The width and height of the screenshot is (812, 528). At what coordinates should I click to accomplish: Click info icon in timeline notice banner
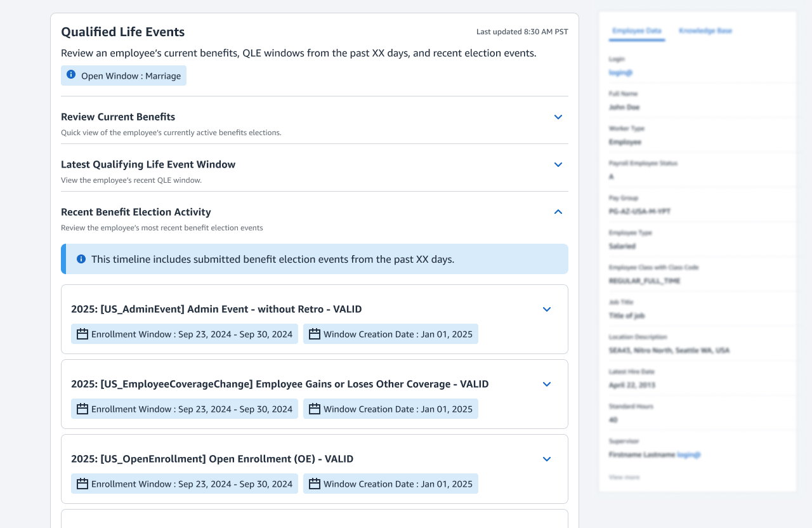[x=81, y=259]
